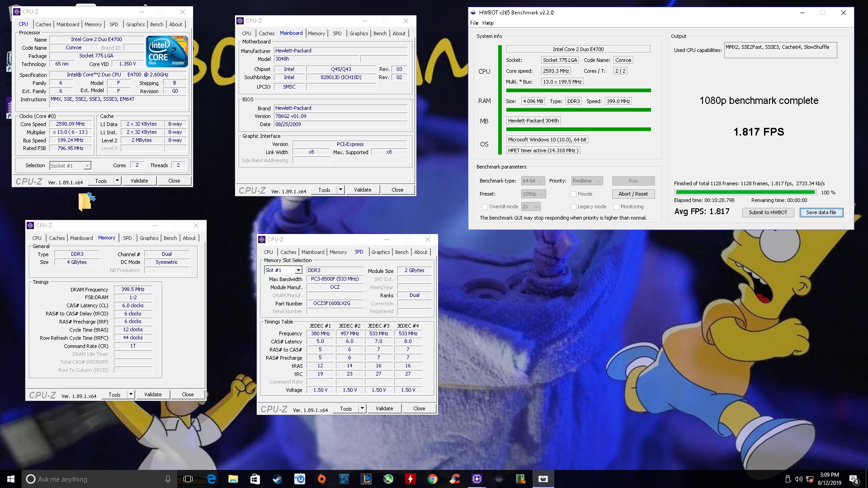Switch to About tab in CPU-Z SPD window
Screen dimensions: 868x488
tap(421, 252)
